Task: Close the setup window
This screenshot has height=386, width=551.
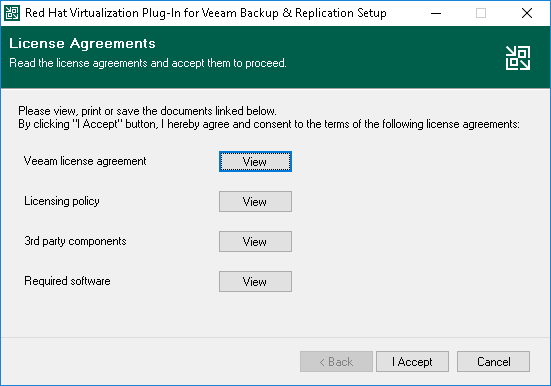Action: 527,13
